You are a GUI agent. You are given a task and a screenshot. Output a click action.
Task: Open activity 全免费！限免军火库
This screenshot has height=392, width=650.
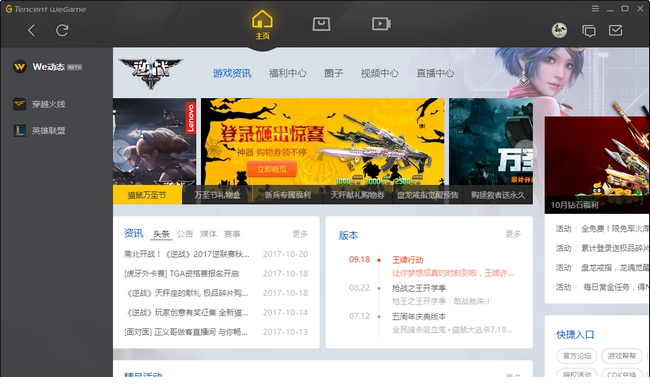pyautogui.click(x=615, y=229)
